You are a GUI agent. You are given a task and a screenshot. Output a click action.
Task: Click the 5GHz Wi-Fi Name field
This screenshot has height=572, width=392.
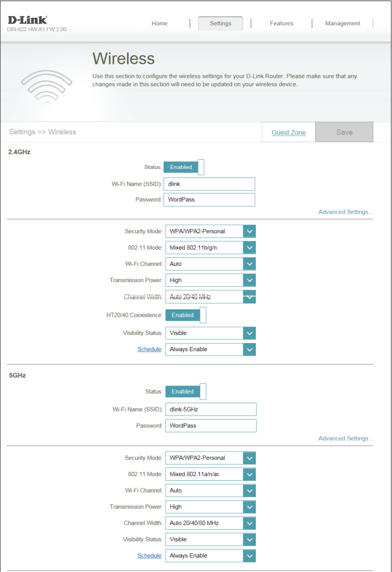(x=211, y=410)
